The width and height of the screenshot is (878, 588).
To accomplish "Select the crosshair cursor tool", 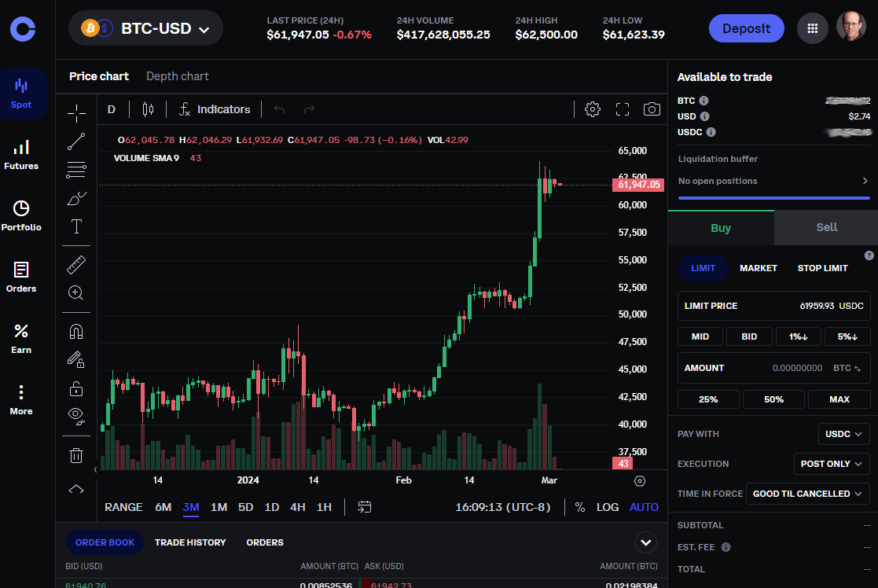I will pyautogui.click(x=76, y=113).
